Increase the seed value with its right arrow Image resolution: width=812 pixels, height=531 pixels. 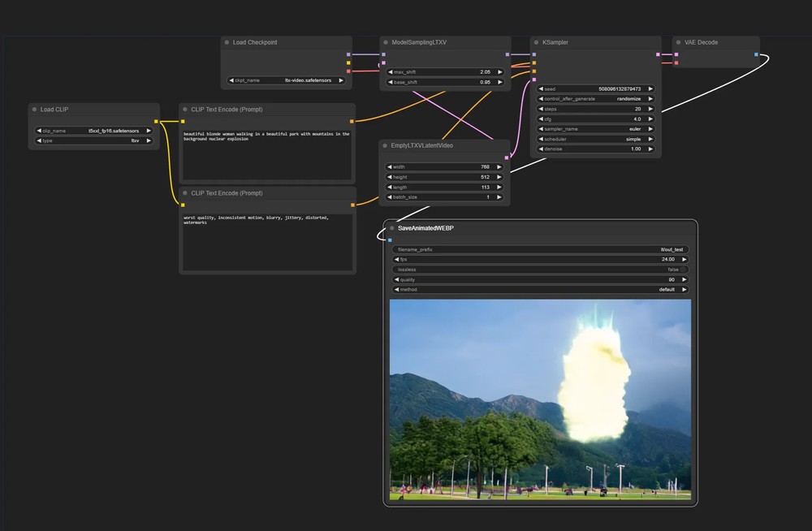(650, 89)
